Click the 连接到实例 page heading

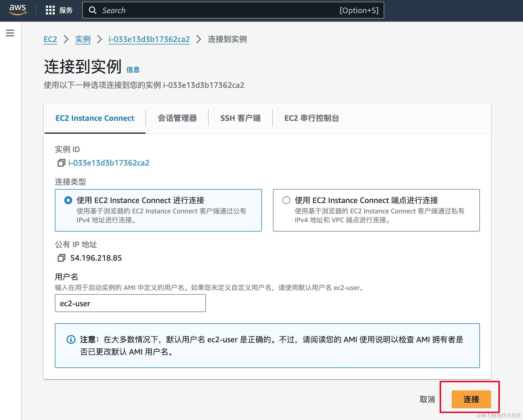click(x=83, y=67)
